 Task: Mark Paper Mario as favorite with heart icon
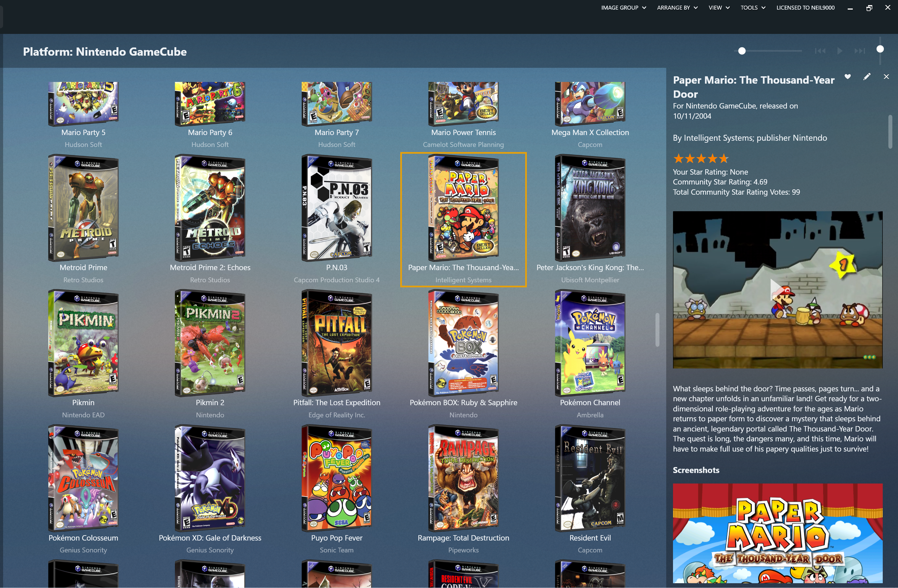click(x=847, y=77)
